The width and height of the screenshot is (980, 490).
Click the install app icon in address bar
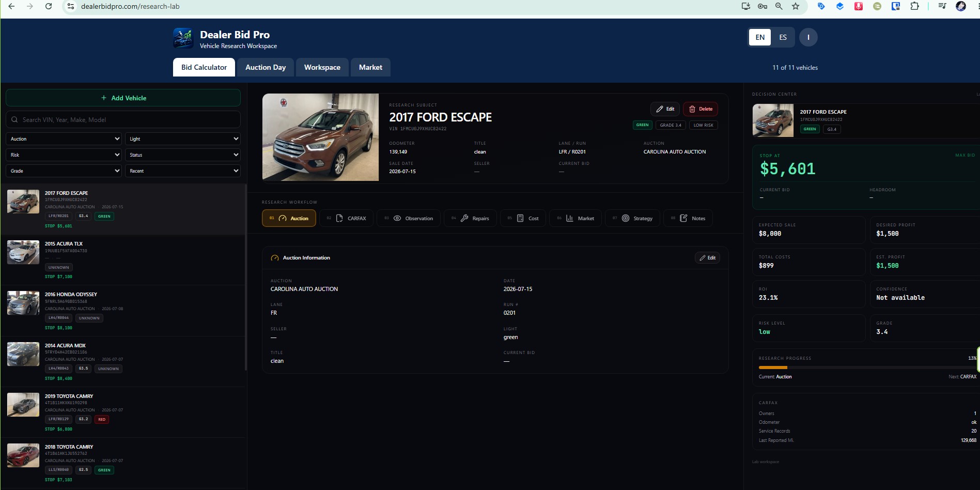click(x=745, y=6)
